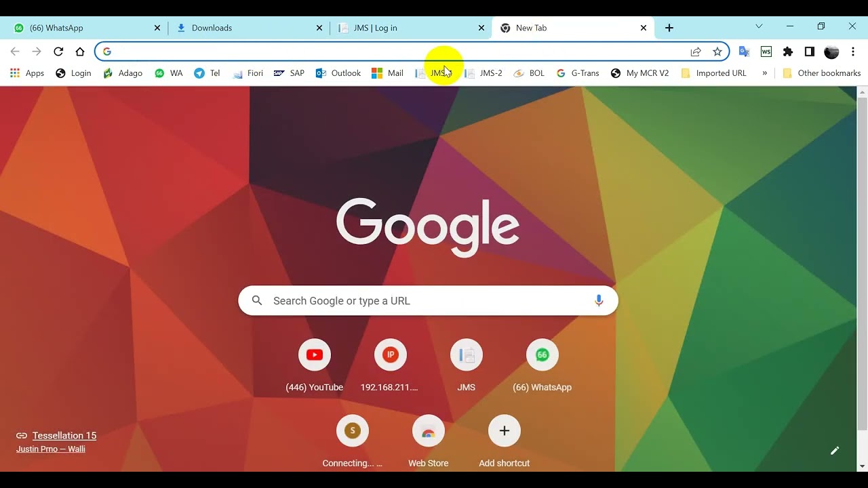This screenshot has width=868, height=488.
Task: Open the Outlook bookmark
Action: (x=338, y=73)
